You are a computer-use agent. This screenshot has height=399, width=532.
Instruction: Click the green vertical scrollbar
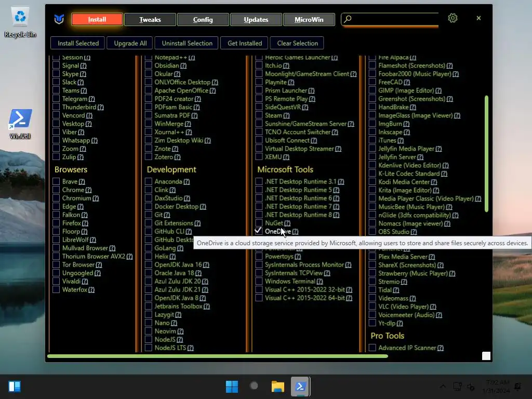coord(486,153)
